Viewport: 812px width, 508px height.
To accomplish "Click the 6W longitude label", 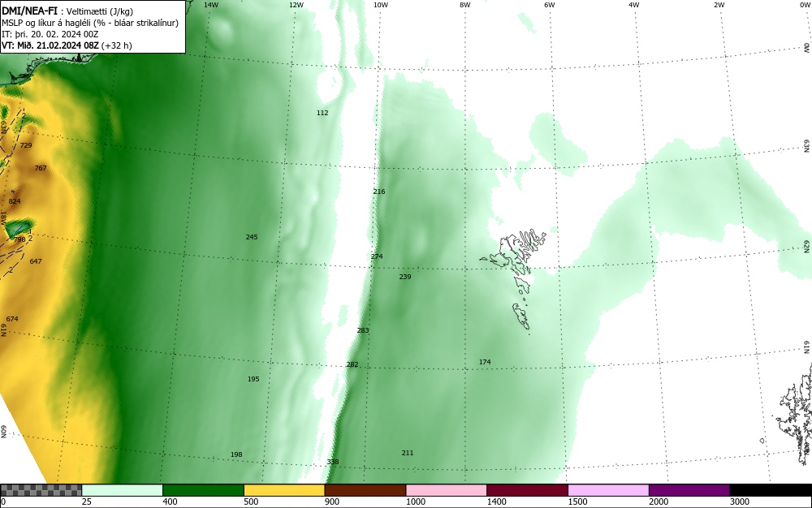I will 550,5.
